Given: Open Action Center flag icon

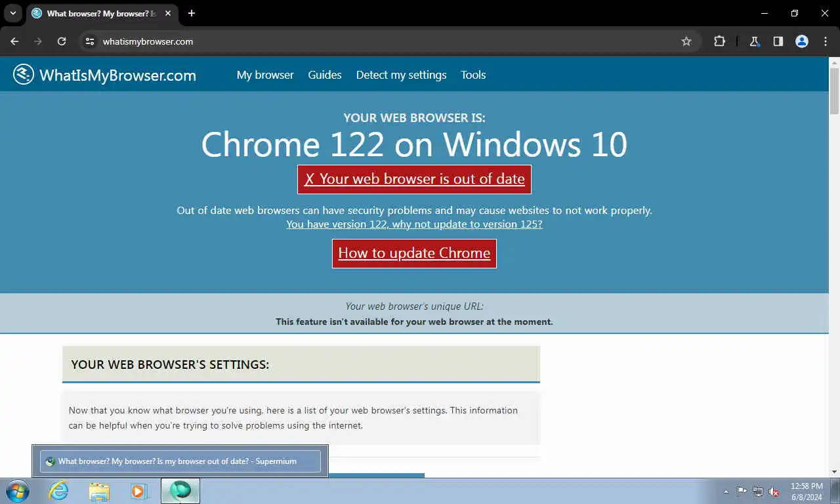Looking at the screenshot, I should (x=742, y=492).
